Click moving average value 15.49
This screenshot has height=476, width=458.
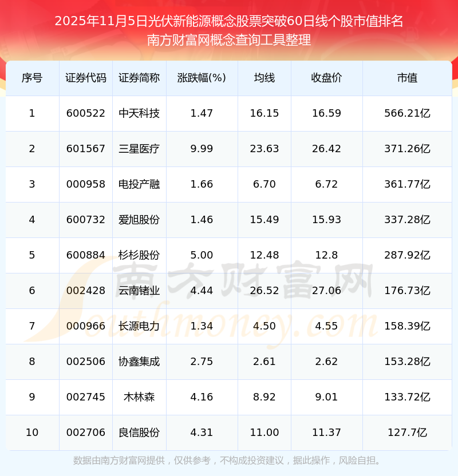264,220
